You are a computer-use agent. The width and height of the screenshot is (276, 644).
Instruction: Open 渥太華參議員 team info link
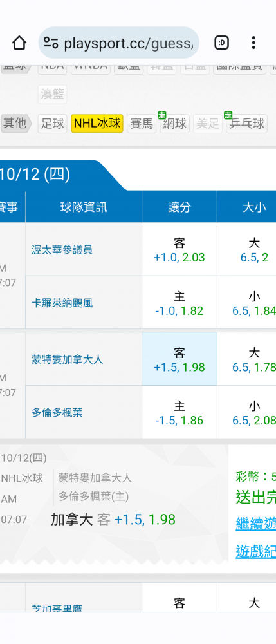[62, 250]
